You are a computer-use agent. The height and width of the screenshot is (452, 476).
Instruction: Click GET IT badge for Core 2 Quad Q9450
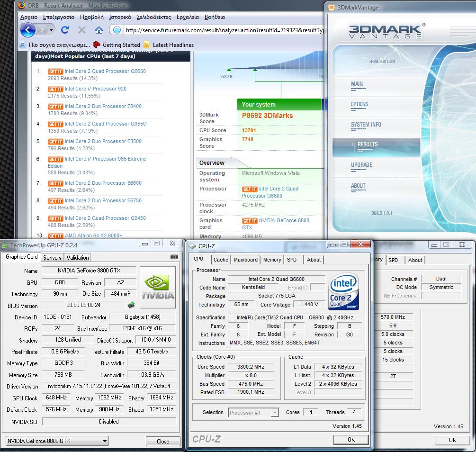[55, 218]
